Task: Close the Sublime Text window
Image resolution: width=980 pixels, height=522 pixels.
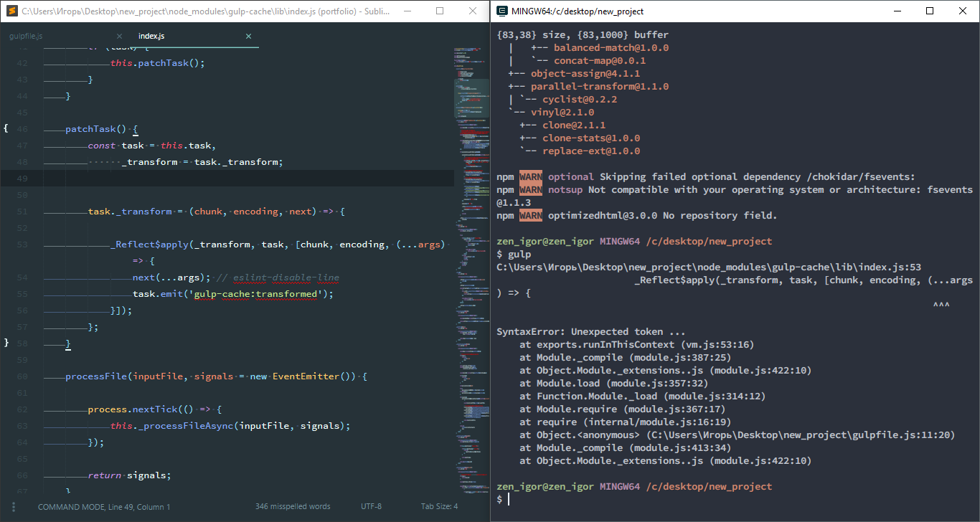Action: 473,11
